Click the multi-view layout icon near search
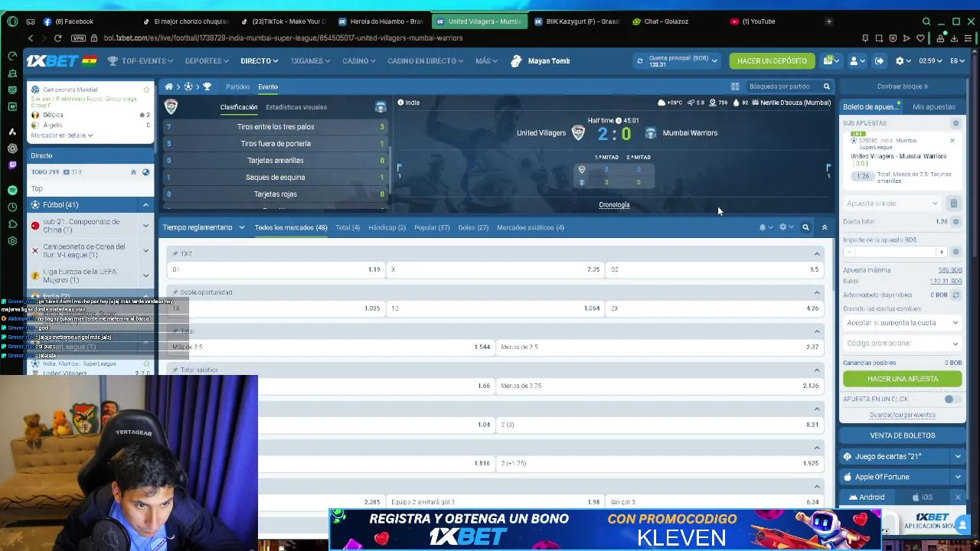 point(735,86)
